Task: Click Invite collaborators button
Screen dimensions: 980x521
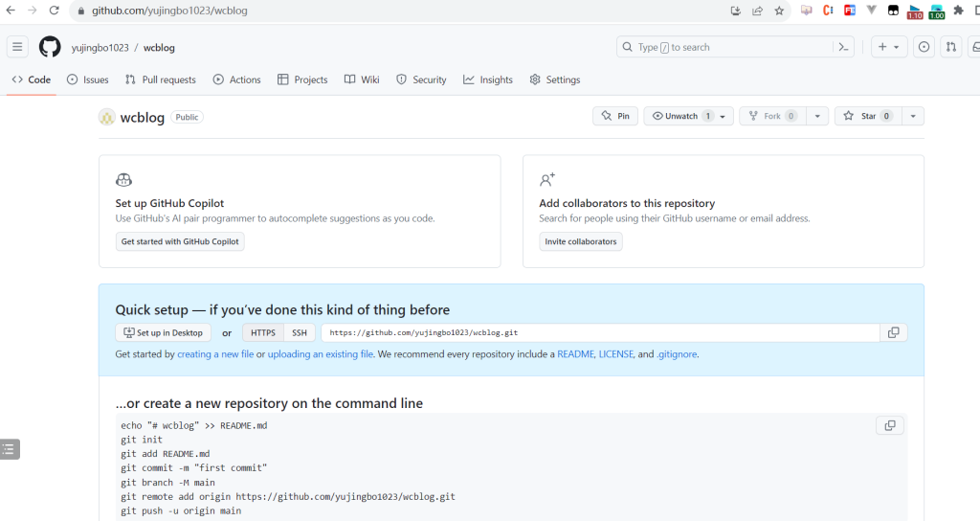Action: point(581,241)
